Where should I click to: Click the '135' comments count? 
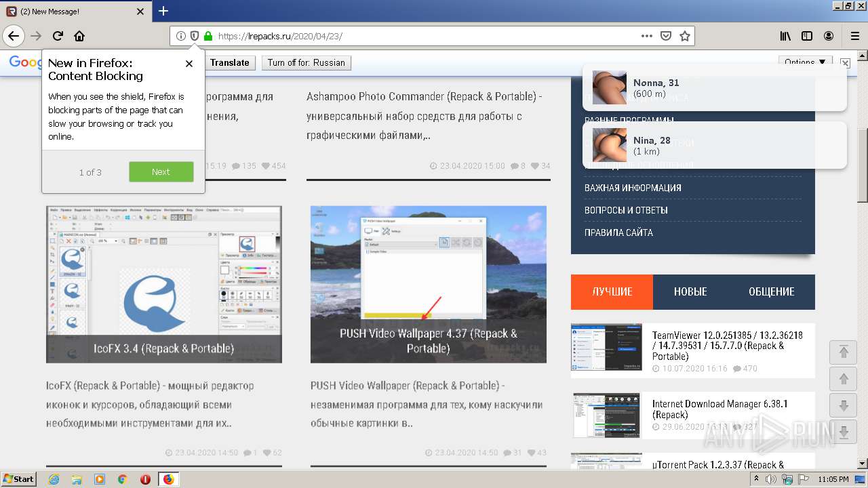click(x=243, y=165)
